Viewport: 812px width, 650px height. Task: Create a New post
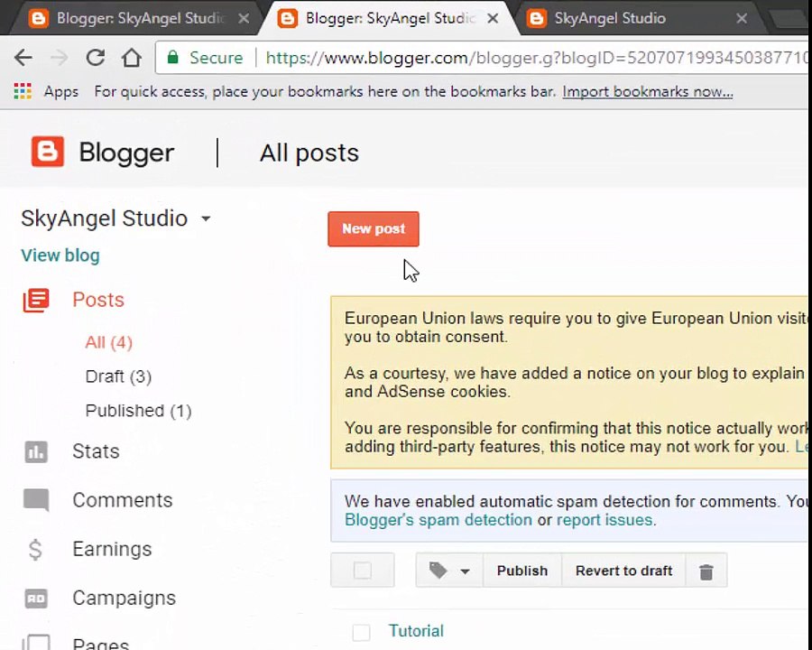click(x=374, y=228)
